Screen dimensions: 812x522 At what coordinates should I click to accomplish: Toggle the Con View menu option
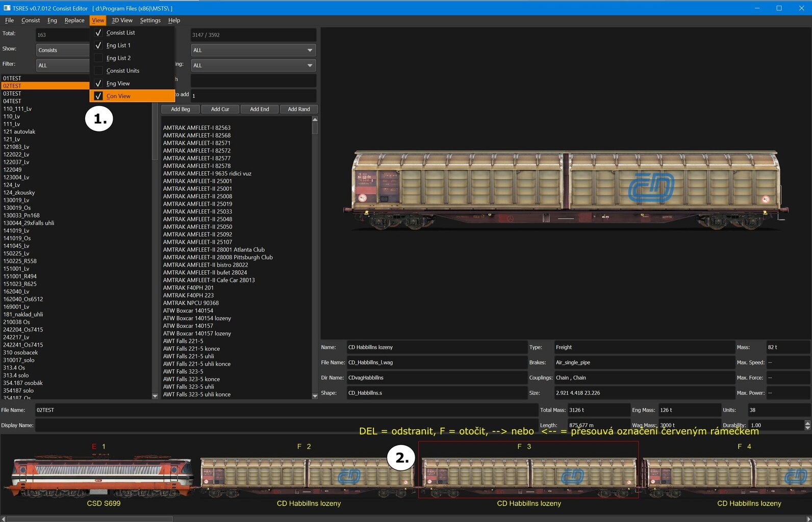118,96
